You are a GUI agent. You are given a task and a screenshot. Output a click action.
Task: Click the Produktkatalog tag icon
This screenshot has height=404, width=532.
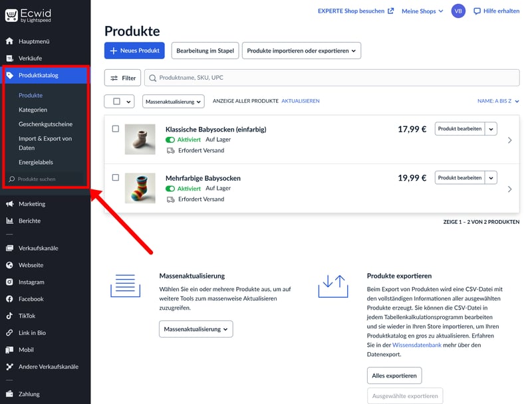click(x=10, y=75)
